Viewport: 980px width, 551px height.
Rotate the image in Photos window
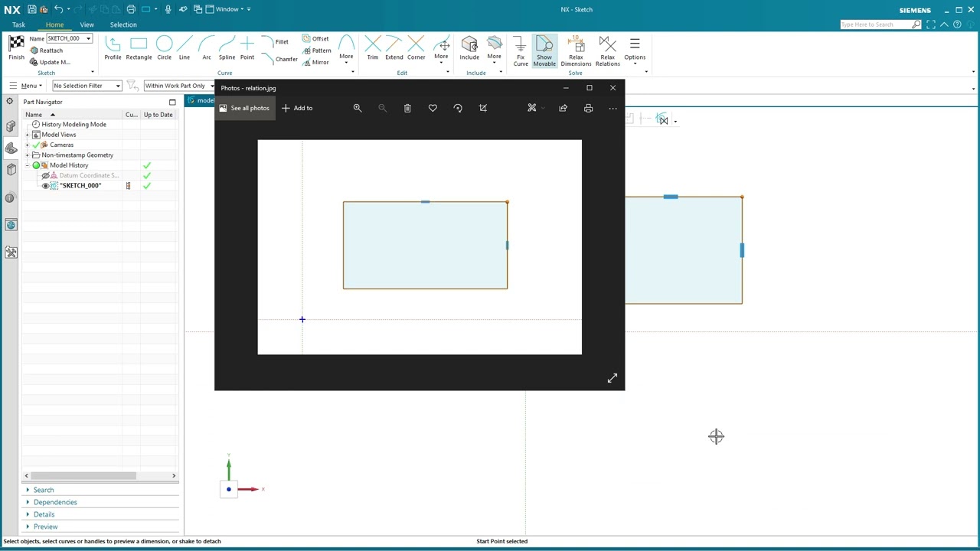pos(458,108)
